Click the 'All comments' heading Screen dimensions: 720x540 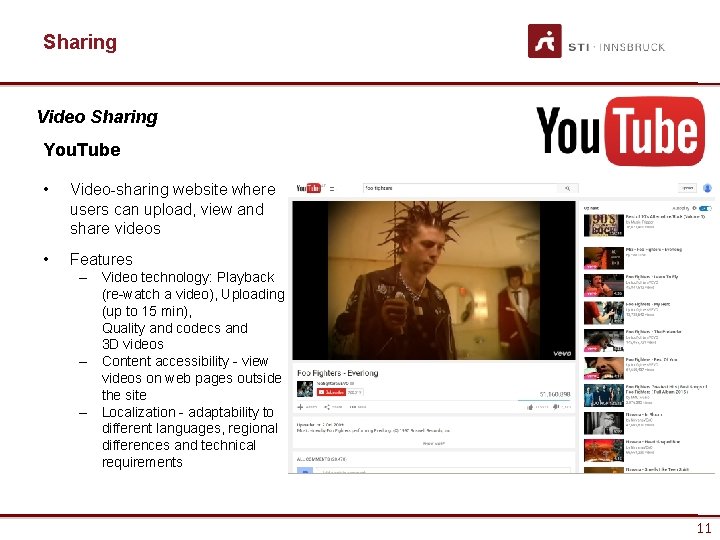[x=321, y=459]
